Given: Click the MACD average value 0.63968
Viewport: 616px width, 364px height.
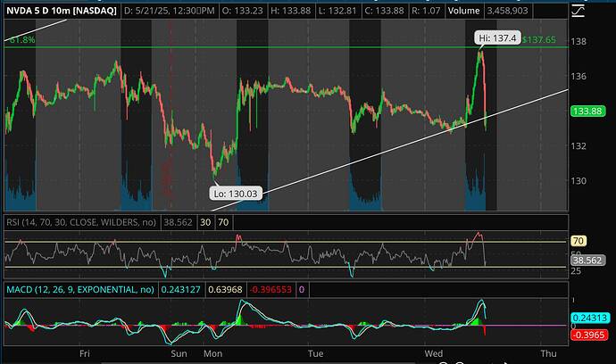Looking at the screenshot, I should (225, 290).
